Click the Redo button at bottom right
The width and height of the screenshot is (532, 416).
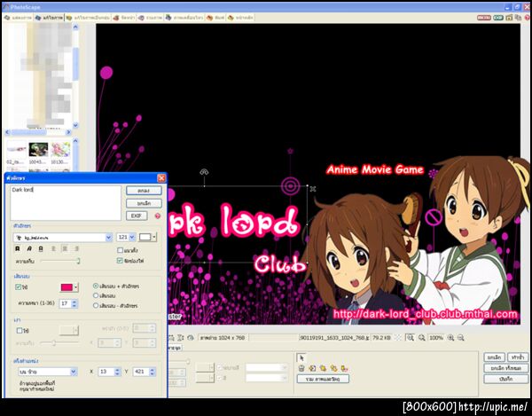pyautogui.click(x=518, y=357)
